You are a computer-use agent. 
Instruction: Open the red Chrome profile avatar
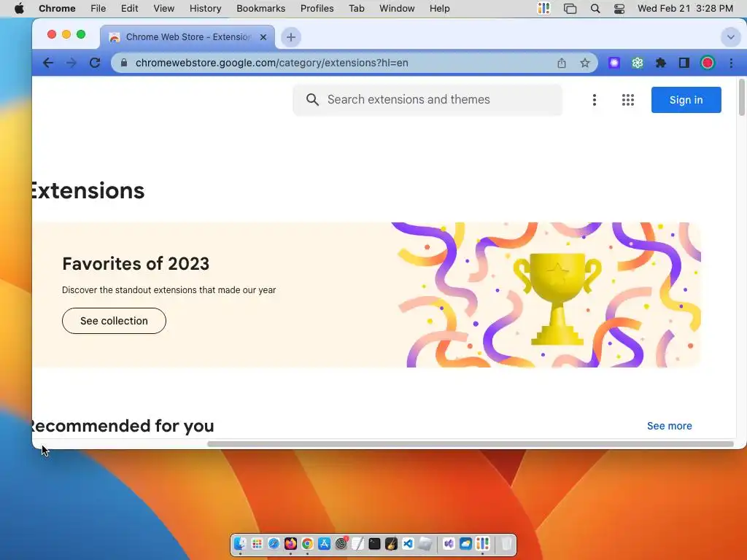point(708,63)
